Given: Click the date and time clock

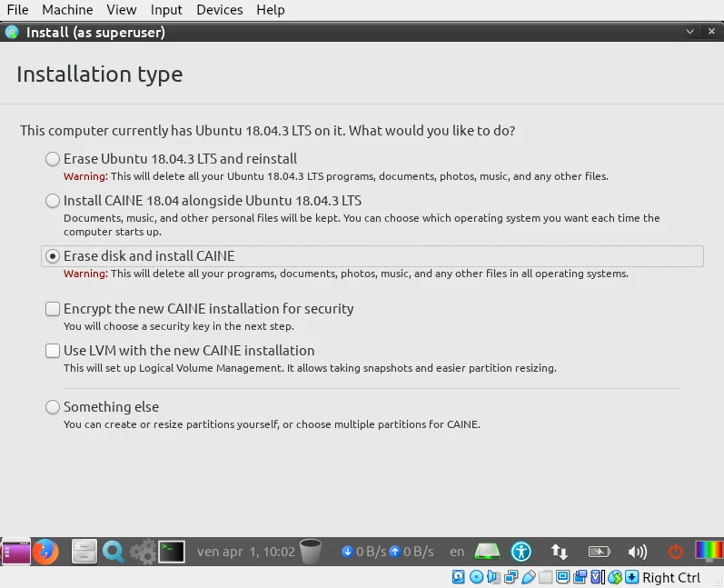Looking at the screenshot, I should click(246, 552).
